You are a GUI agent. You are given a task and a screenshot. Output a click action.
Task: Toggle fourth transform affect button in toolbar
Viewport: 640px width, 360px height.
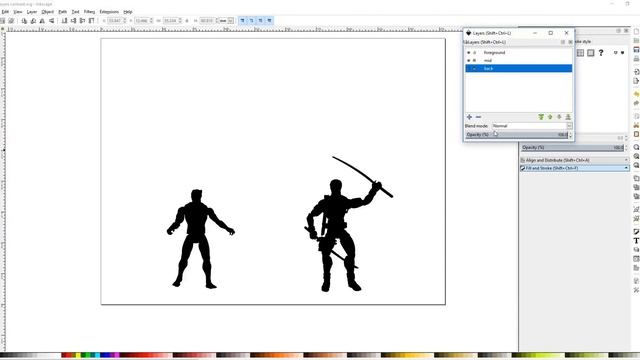[x=269, y=20]
